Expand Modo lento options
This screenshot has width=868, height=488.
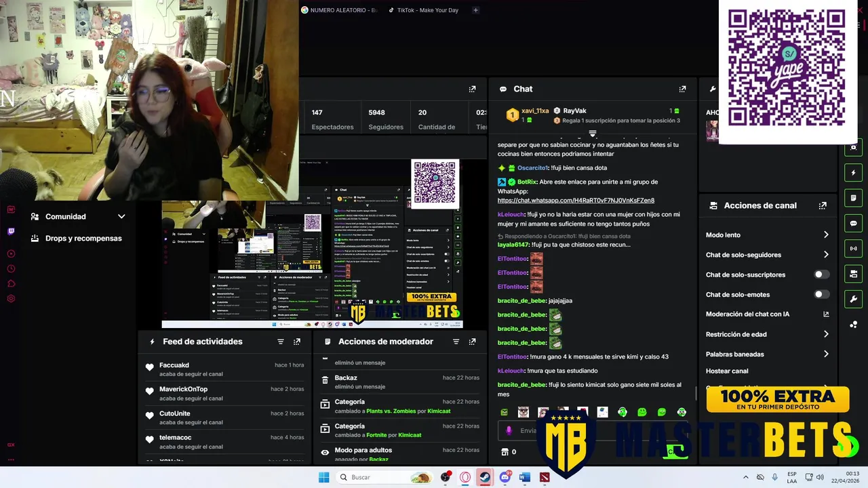826,235
